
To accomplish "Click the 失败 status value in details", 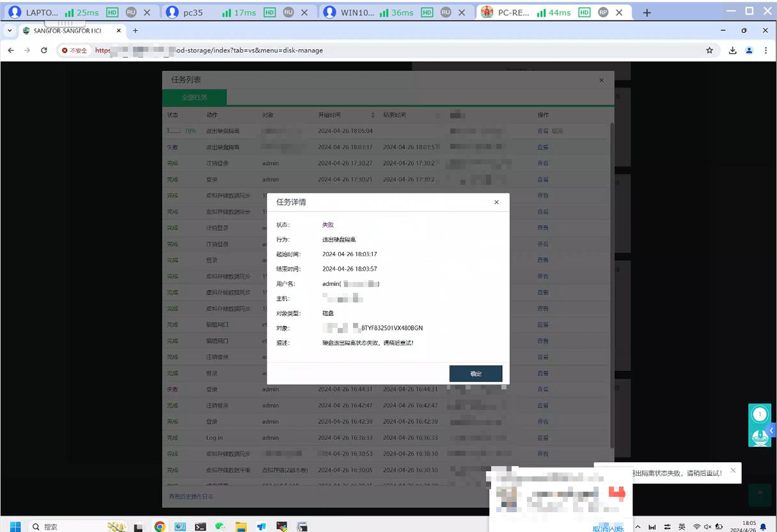I will point(328,225).
